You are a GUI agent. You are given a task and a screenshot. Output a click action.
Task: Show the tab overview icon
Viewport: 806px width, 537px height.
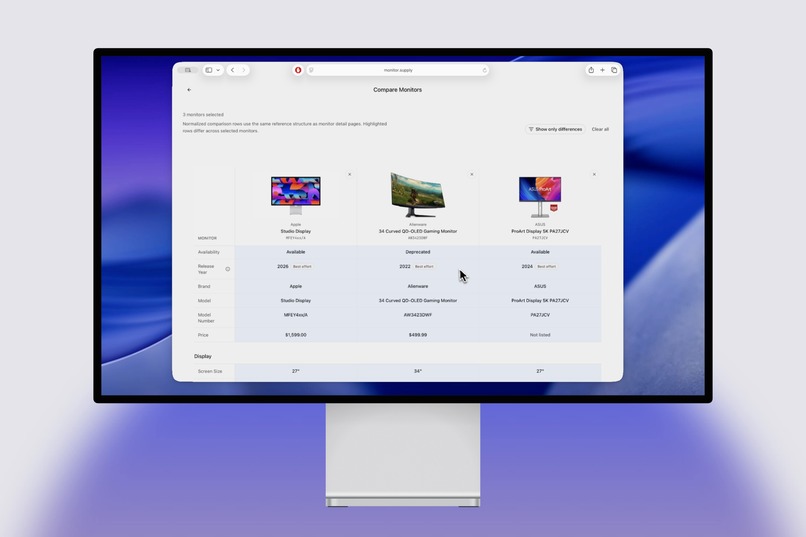pyautogui.click(x=614, y=70)
